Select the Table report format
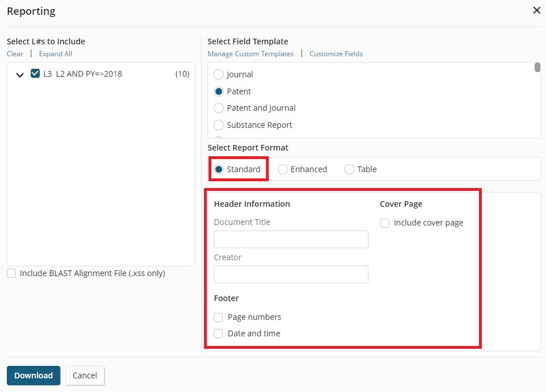Viewport: 546px width, 392px height. (349, 169)
